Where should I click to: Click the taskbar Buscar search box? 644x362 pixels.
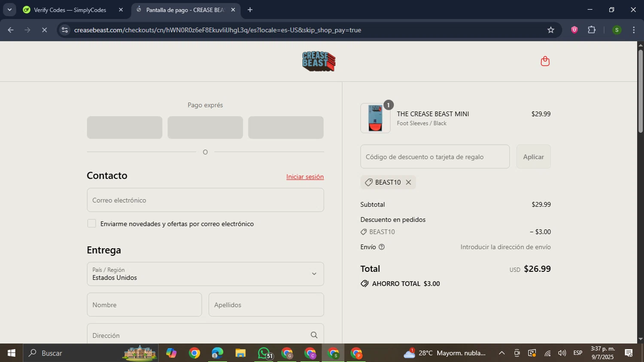click(x=90, y=353)
